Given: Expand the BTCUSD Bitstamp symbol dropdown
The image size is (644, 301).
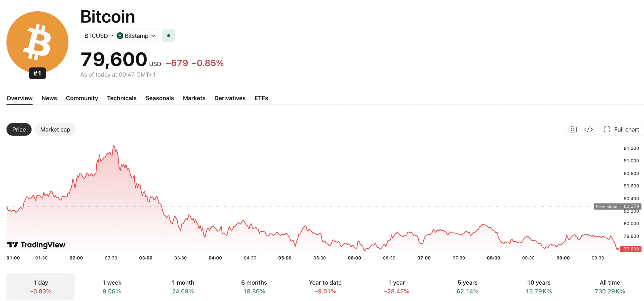Looking at the screenshot, I should pos(120,36).
